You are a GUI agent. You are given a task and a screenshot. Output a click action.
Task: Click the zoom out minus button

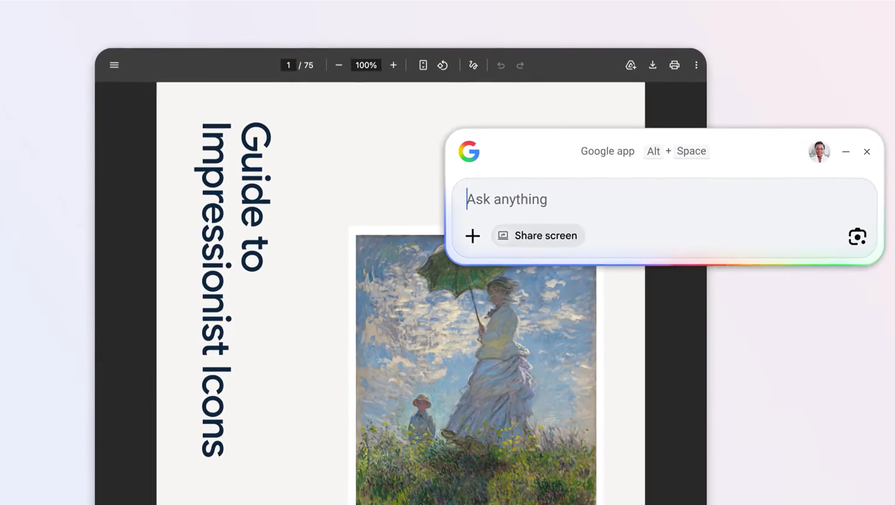pos(339,65)
